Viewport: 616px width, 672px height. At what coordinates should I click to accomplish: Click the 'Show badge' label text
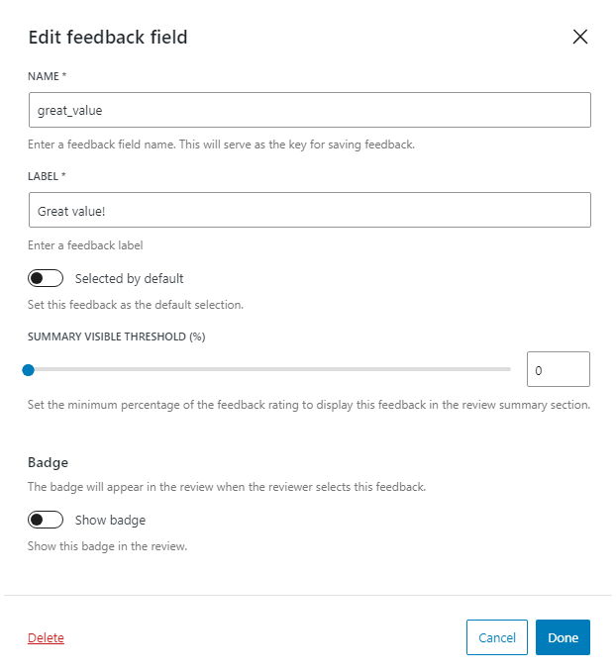click(110, 520)
